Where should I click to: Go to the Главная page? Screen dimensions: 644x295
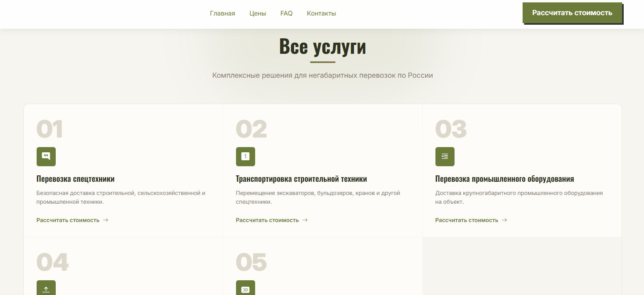222,14
